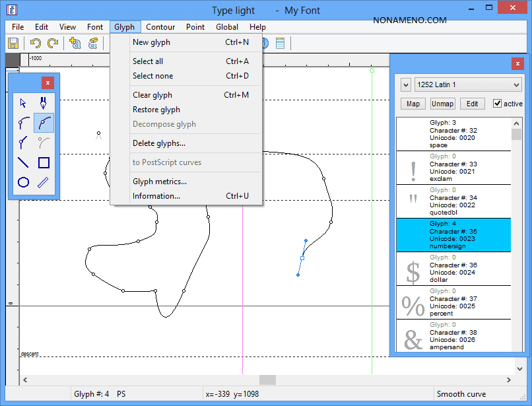Click the Edit button in glyph panel
Screen dimensions: 532x406
[x=473, y=104]
